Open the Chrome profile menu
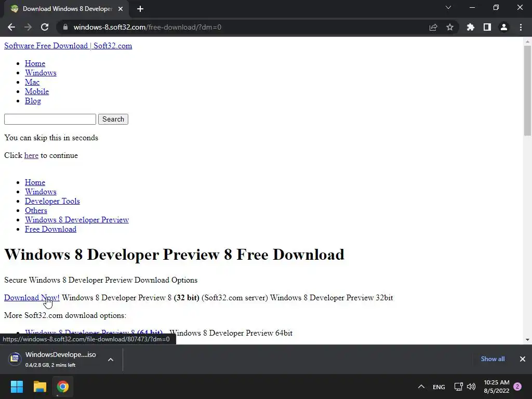The image size is (532, 399). tap(504, 27)
